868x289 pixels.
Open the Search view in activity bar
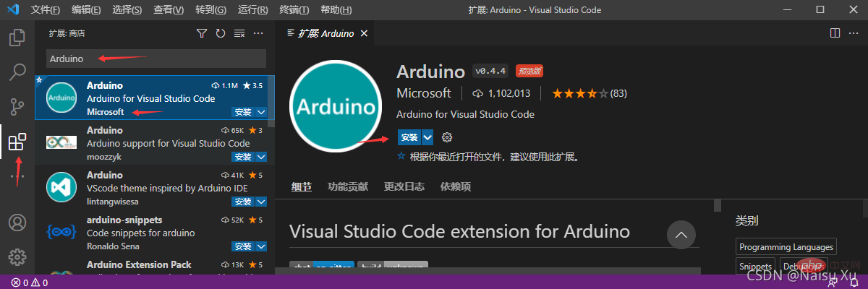pos(17,72)
